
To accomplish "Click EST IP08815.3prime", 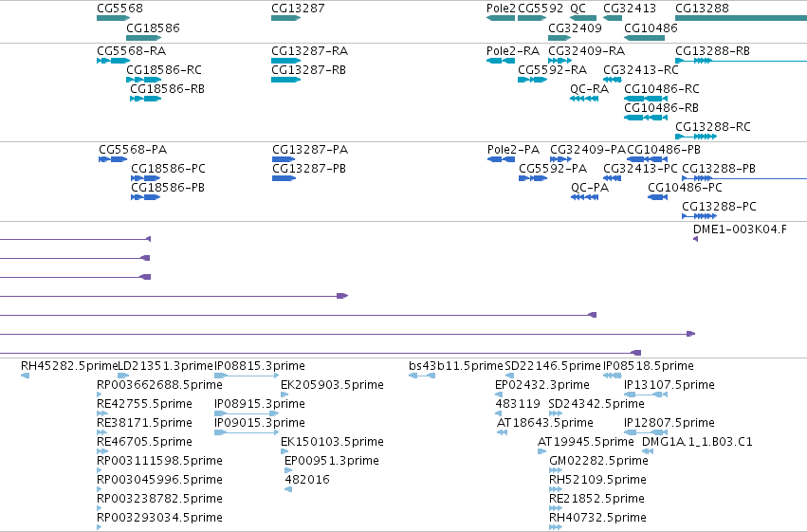I will 260,366.
